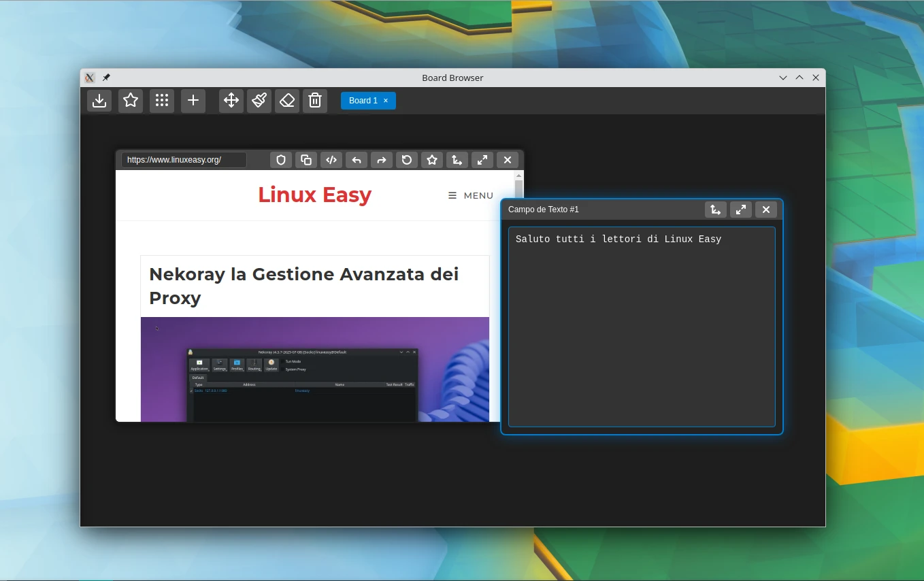This screenshot has width=924, height=581.
Task: Click the trash delete icon
Action: tap(315, 101)
